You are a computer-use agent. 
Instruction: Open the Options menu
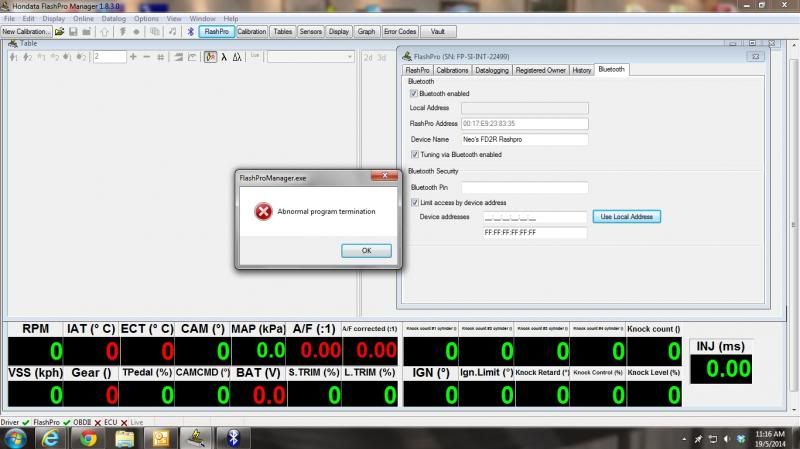146,19
